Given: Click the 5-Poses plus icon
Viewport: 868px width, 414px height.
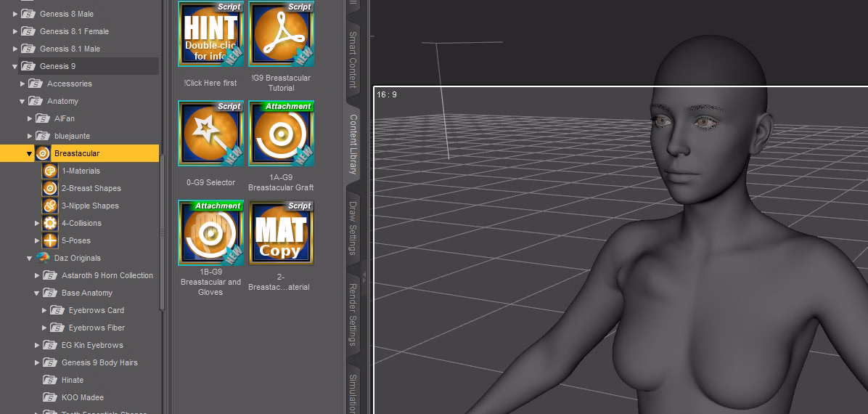Looking at the screenshot, I should [x=50, y=240].
